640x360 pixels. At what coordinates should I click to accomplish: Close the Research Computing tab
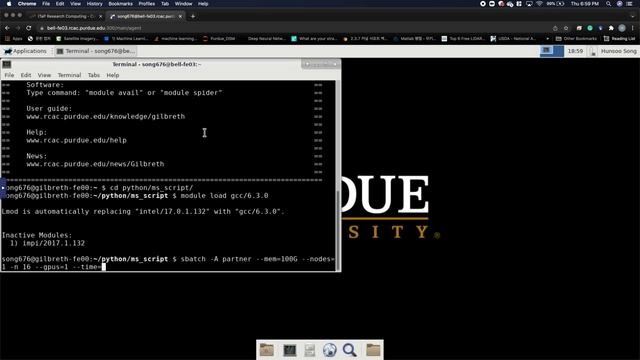click(100, 16)
